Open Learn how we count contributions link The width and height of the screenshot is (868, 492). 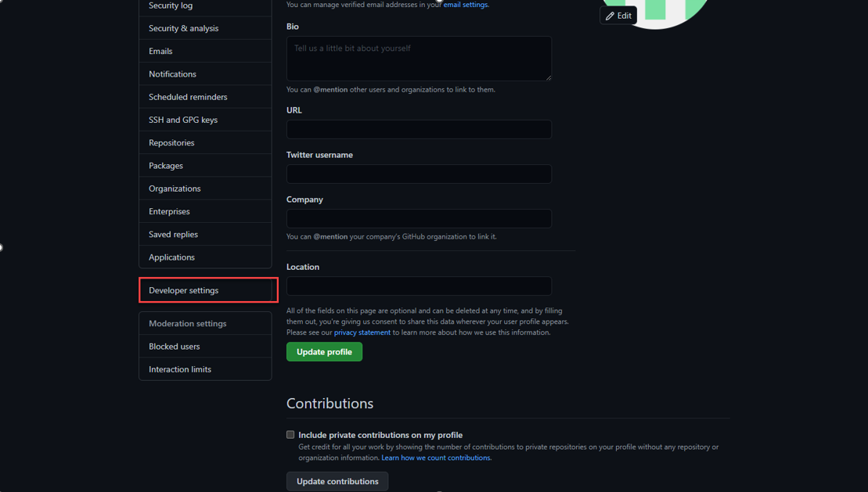tap(436, 458)
